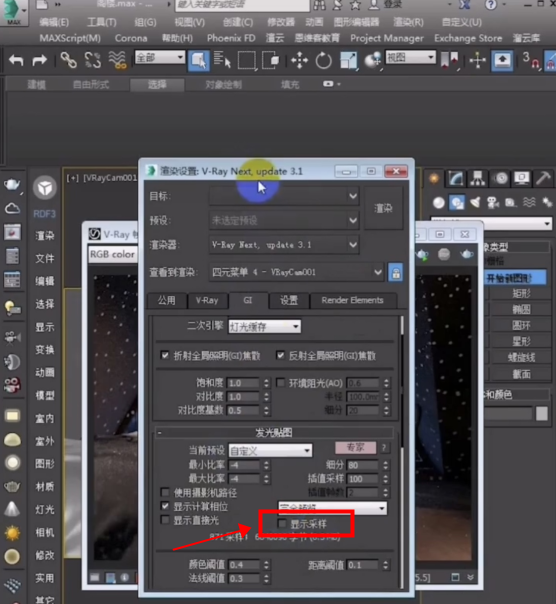Switch to the 公用 tab
This screenshot has height=604, width=556.
click(x=166, y=300)
